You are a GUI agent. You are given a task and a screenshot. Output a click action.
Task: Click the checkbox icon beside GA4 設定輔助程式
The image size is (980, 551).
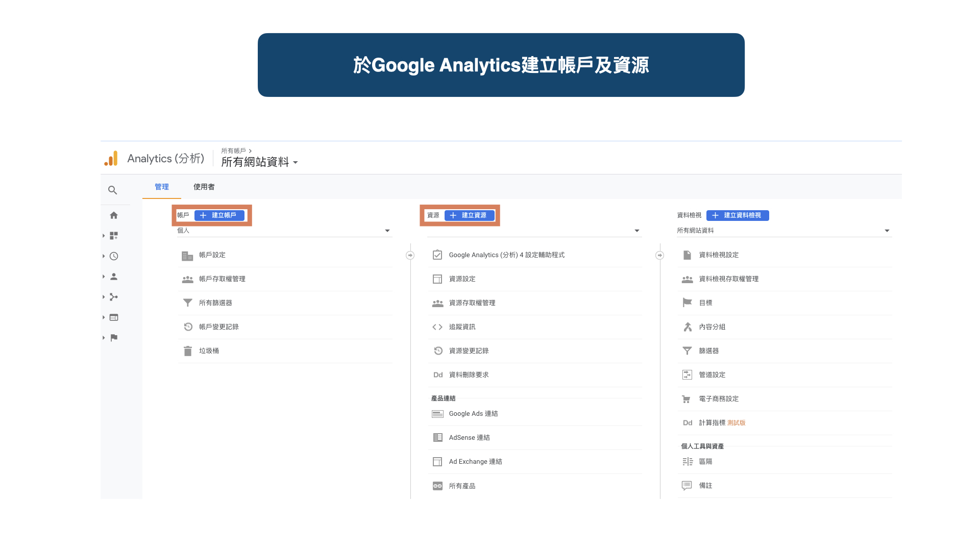click(x=437, y=255)
